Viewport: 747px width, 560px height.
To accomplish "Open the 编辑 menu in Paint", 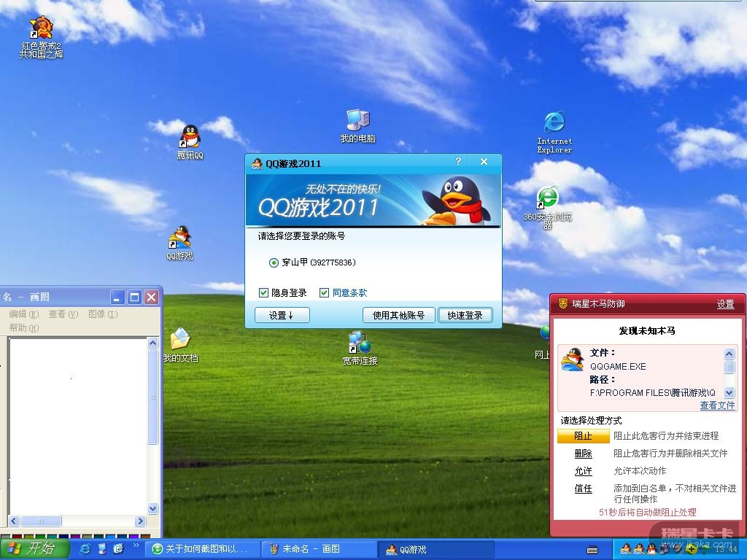I will click(24, 314).
